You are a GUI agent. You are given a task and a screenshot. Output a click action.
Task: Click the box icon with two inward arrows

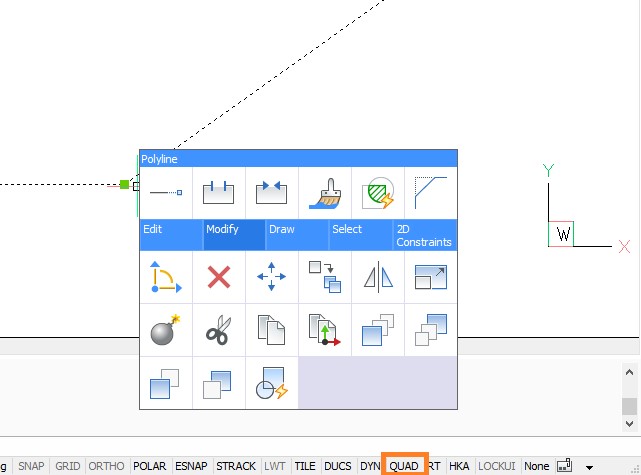pos(271,193)
